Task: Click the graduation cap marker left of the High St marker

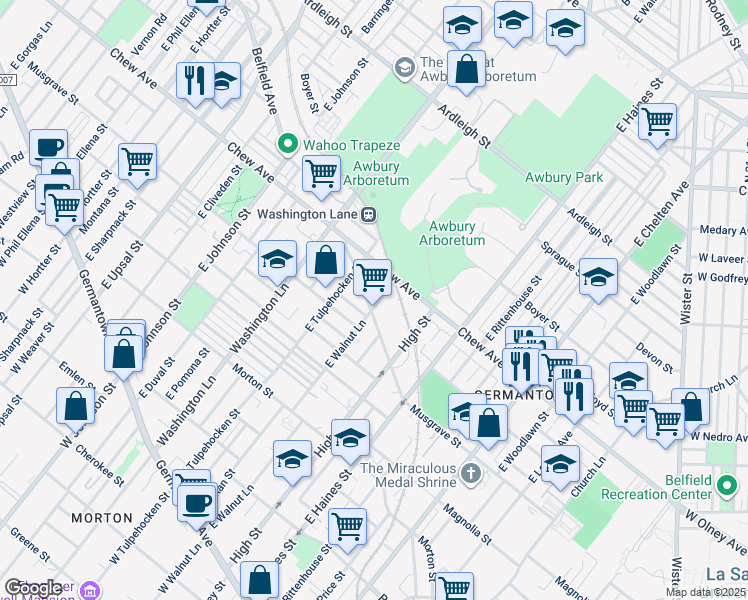Action: click(x=292, y=460)
